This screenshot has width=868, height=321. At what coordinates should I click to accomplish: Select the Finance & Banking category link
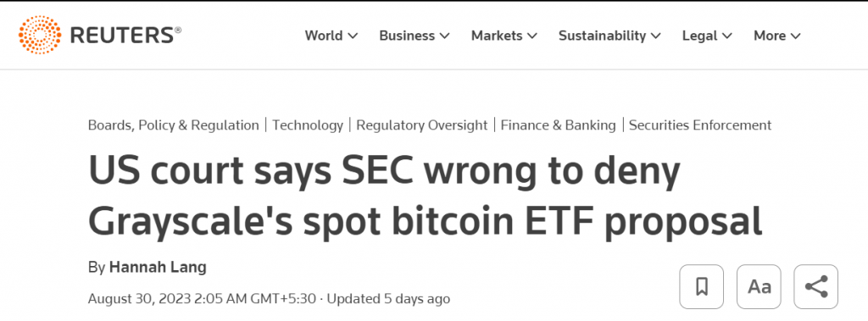coord(558,125)
